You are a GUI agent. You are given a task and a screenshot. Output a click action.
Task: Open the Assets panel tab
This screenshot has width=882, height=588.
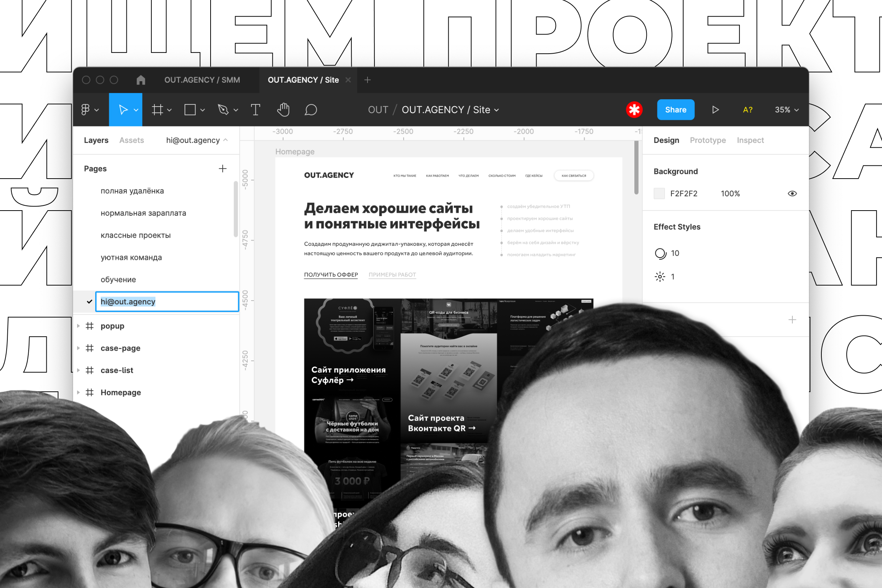coord(132,140)
